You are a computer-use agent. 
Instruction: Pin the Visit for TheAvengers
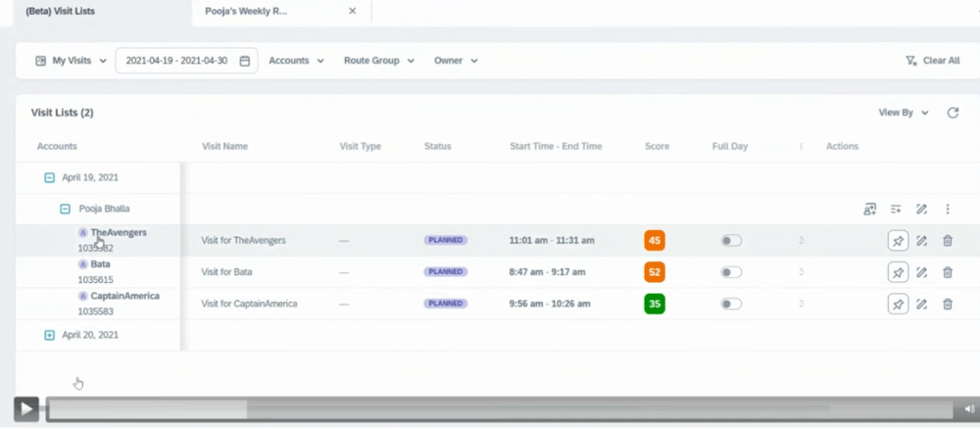[x=898, y=240]
